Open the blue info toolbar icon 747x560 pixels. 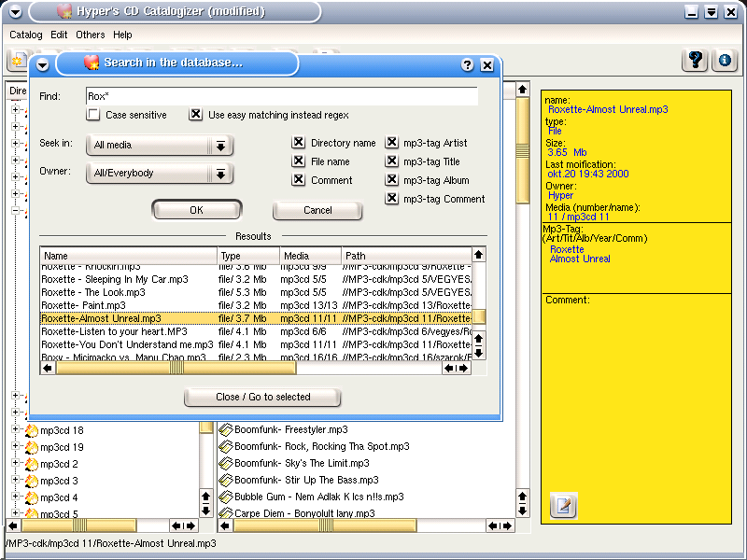724,60
